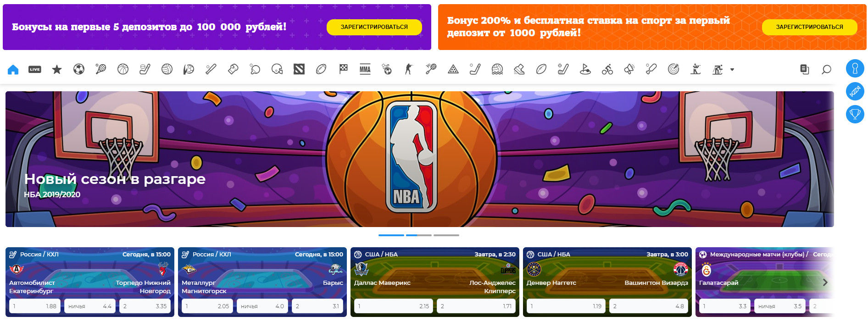Select the volleyball sport icon
Viewport: 868px width, 322px height.
click(x=167, y=69)
